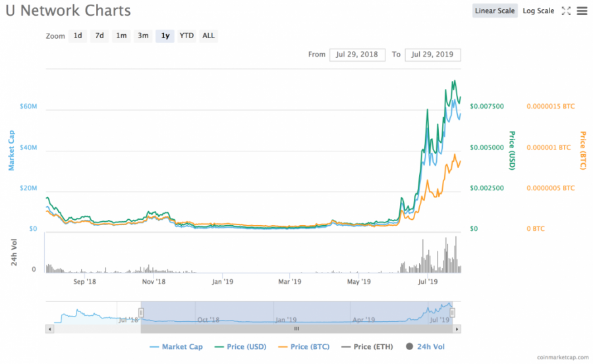Switch to Log Scale
593x364 pixels.
coord(538,11)
